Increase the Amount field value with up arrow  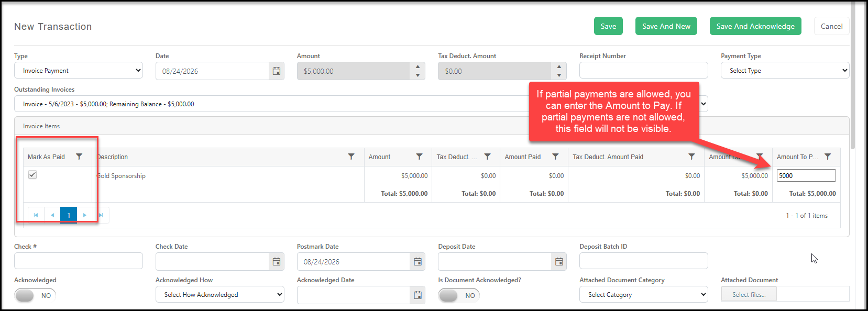[x=417, y=66]
